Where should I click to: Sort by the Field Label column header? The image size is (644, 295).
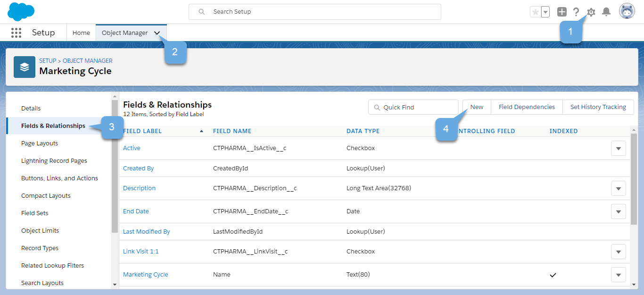tap(142, 131)
